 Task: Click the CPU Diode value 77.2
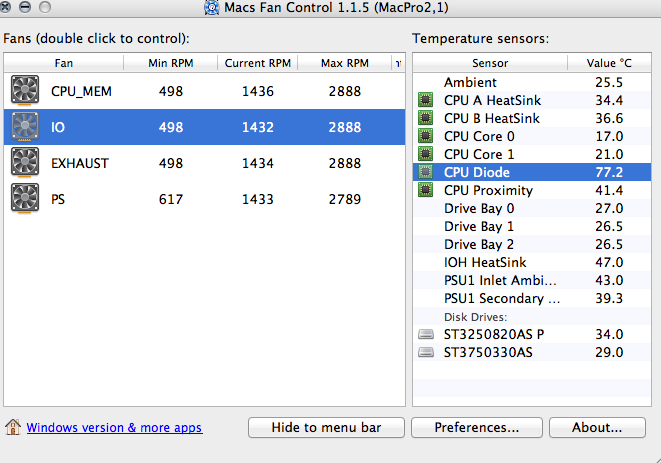pos(609,172)
